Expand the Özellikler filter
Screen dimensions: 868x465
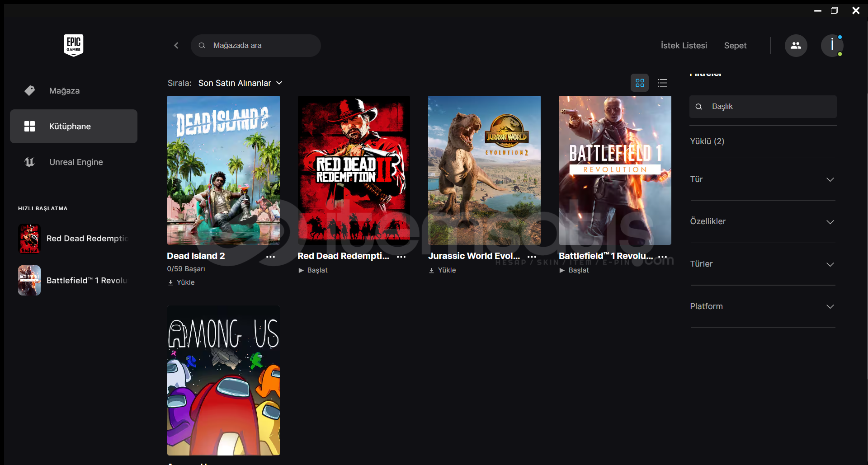point(762,221)
